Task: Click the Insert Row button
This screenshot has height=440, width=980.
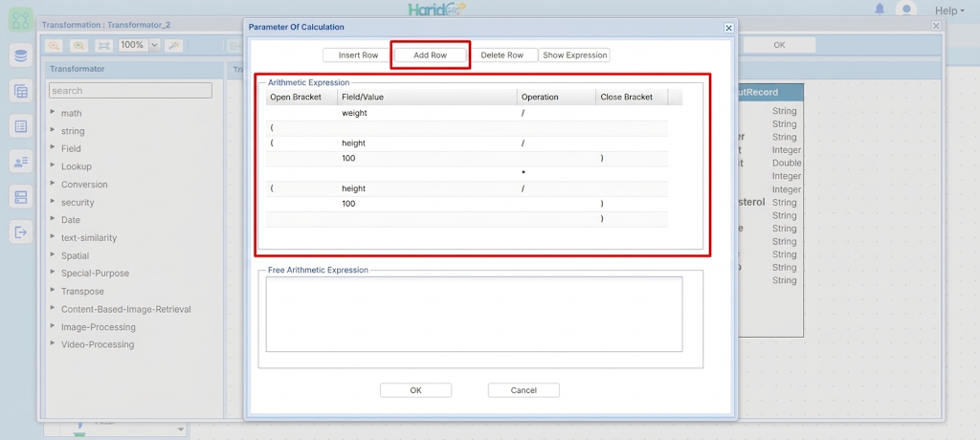Action: pyautogui.click(x=358, y=55)
